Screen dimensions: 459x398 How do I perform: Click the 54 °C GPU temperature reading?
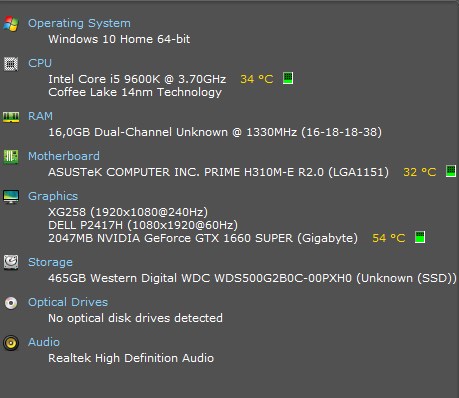[389, 238]
